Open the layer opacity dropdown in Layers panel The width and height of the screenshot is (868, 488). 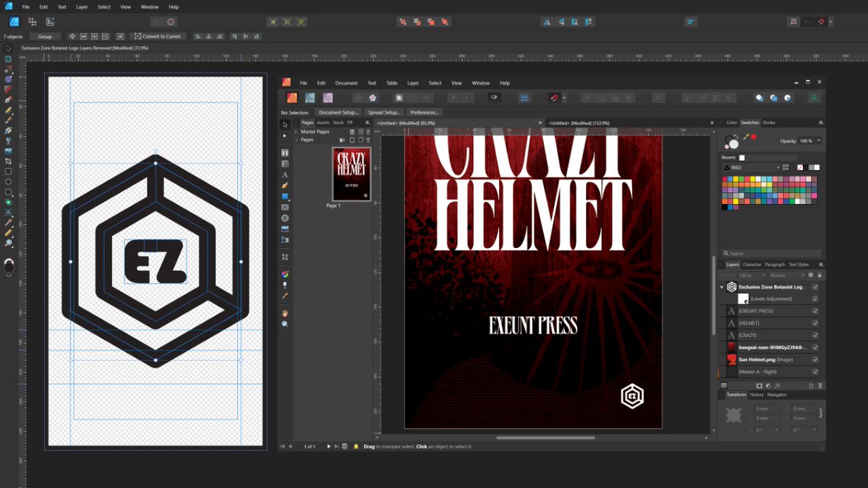click(752, 275)
